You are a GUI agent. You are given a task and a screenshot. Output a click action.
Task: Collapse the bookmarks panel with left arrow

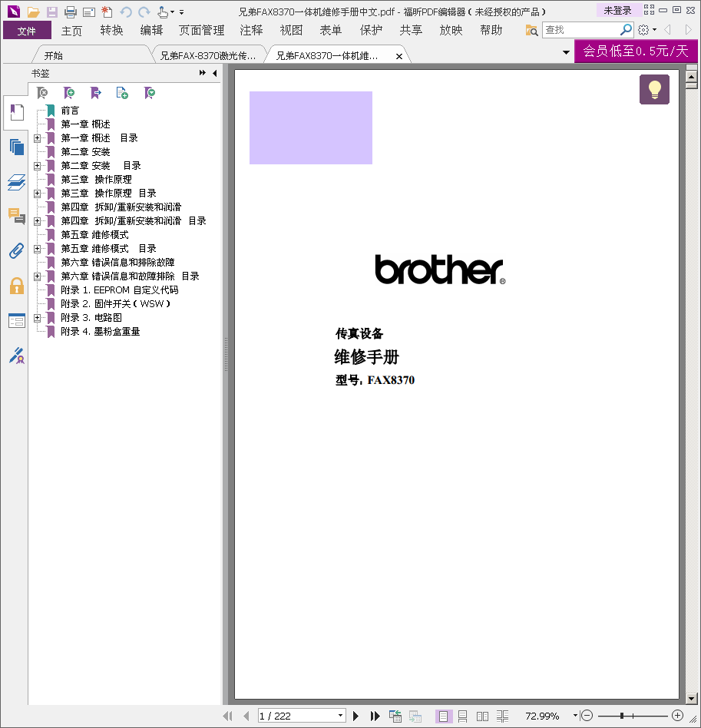coord(215,73)
